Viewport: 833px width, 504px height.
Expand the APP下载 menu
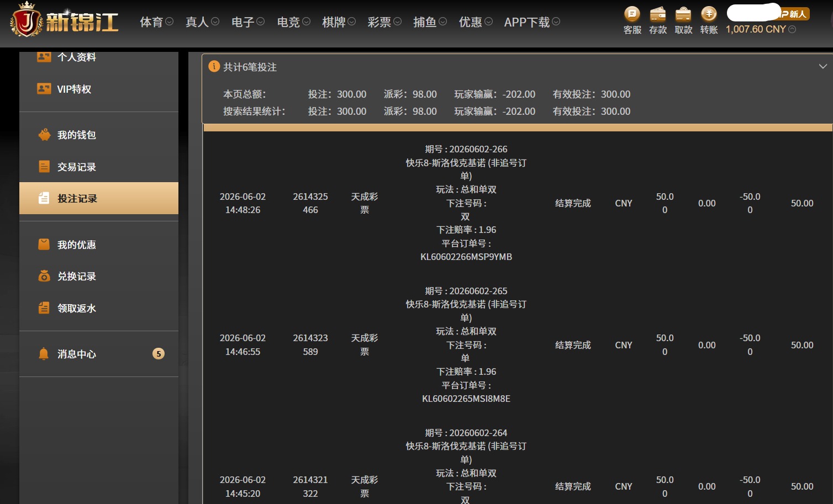tap(532, 22)
